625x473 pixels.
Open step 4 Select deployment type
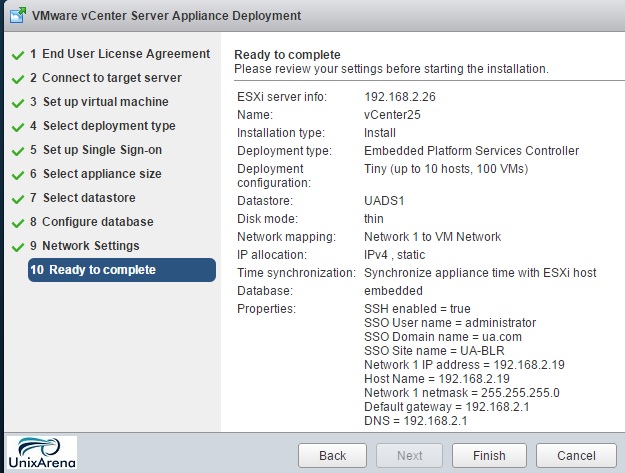(x=103, y=126)
